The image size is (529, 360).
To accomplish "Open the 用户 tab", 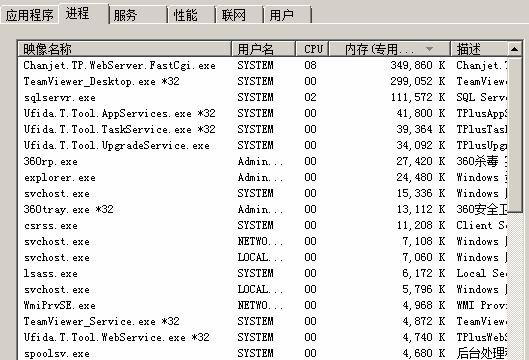I will [287, 15].
